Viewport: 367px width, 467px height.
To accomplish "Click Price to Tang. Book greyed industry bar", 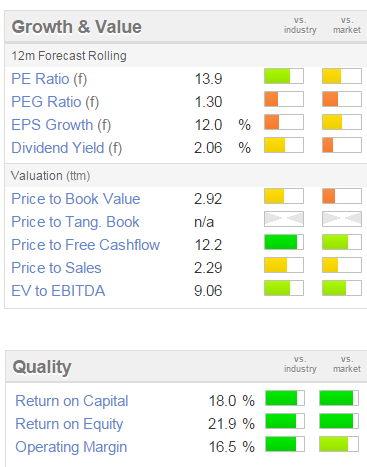I will coord(284,219).
